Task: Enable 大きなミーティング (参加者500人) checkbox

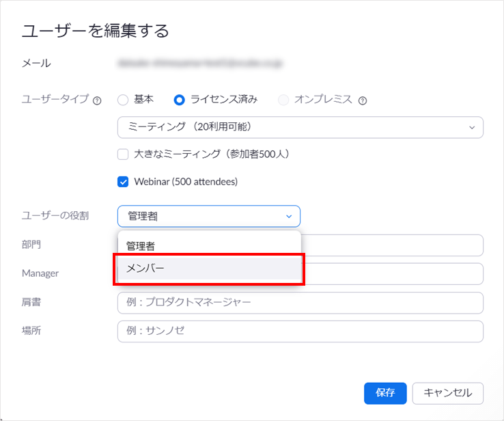Action: (x=123, y=154)
